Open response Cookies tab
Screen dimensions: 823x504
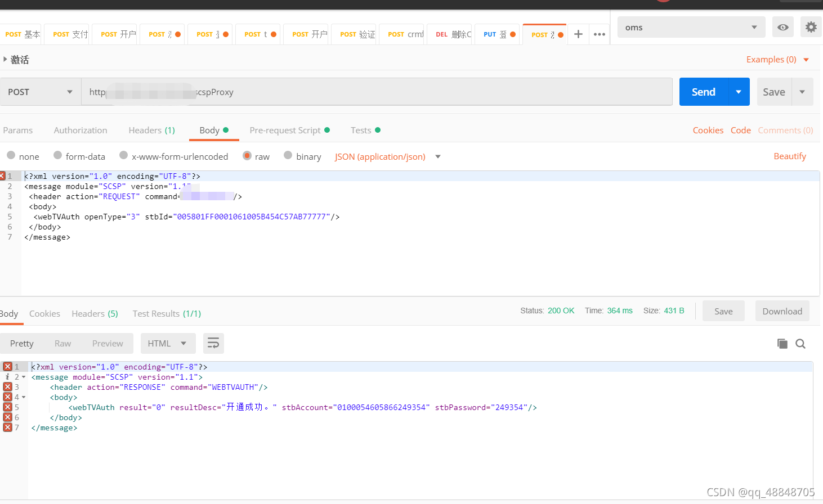coord(44,313)
